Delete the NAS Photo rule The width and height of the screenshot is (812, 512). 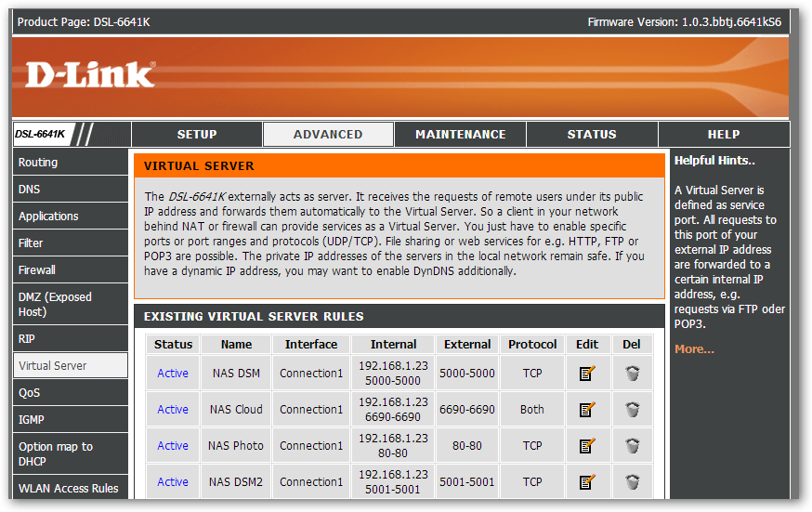point(632,446)
